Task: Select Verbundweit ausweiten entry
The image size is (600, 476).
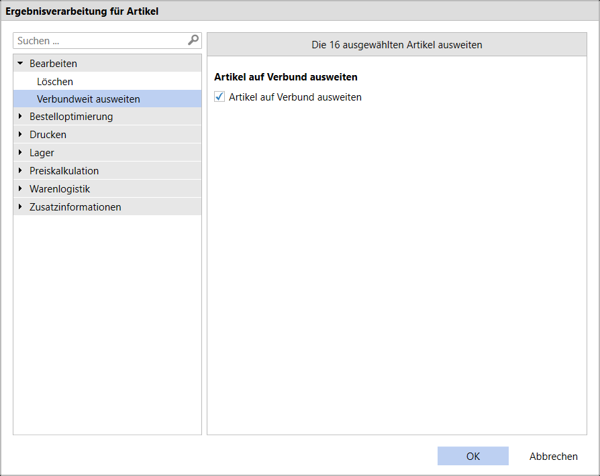Action: click(88, 99)
